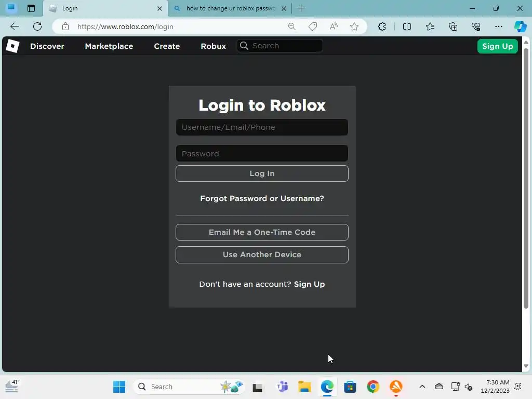
Task: Open shopping price tag icon
Action: tap(313, 26)
